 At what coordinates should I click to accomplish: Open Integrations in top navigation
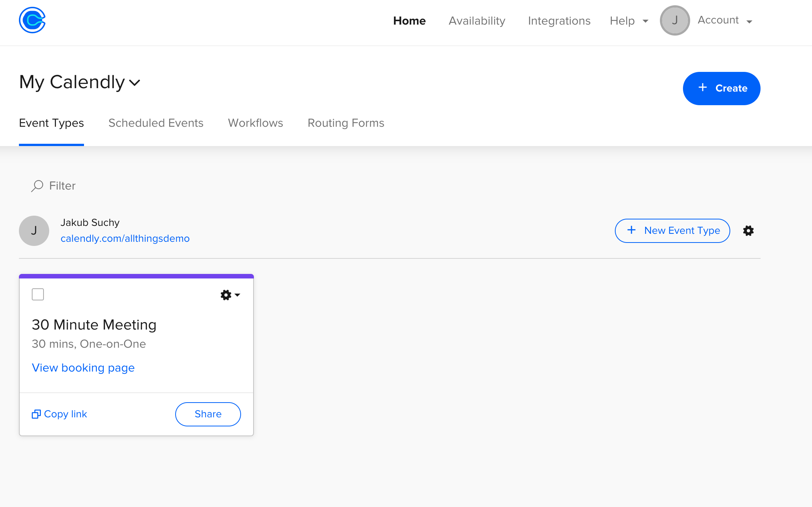pyautogui.click(x=559, y=21)
